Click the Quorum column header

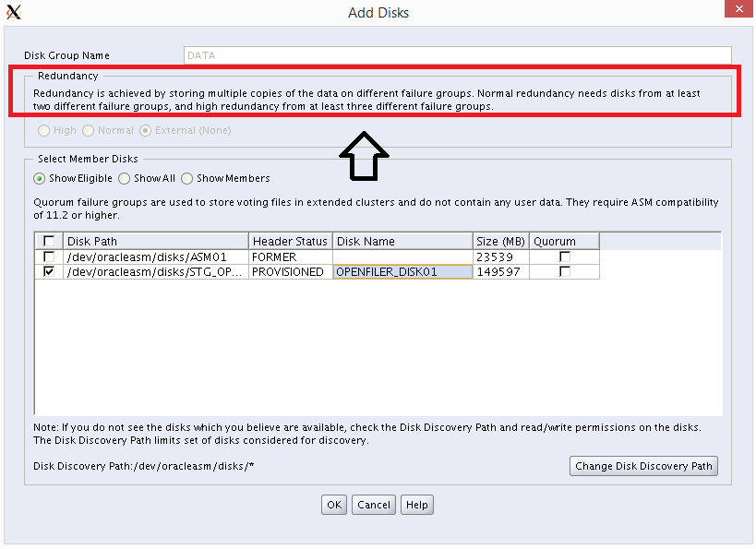(x=565, y=241)
